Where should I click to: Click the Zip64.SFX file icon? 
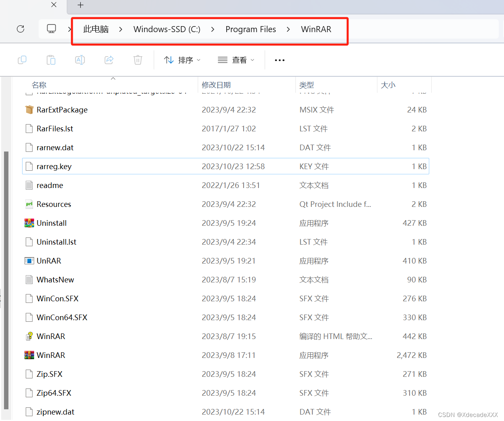coord(29,393)
